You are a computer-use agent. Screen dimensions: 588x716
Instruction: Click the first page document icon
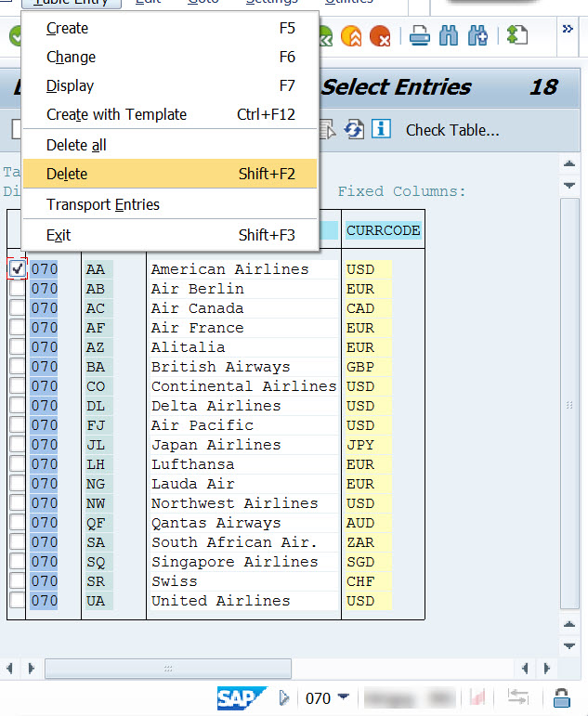(x=516, y=36)
